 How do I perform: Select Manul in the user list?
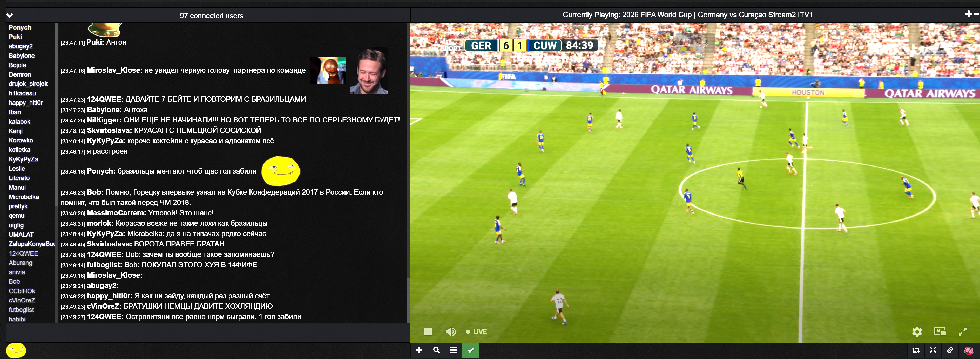(17, 188)
